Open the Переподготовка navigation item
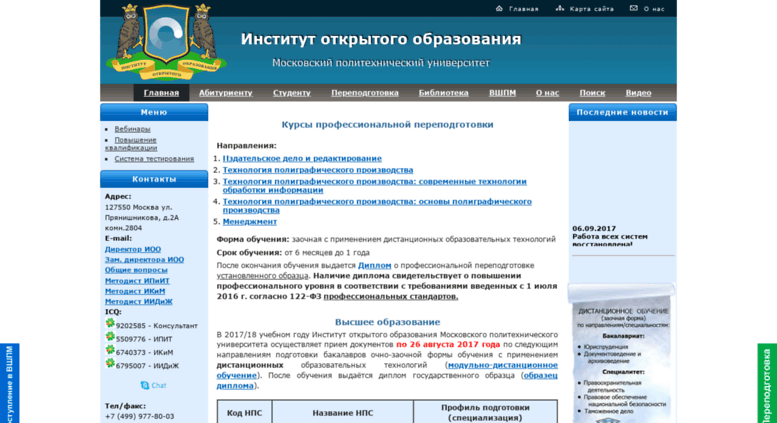 tap(365, 93)
